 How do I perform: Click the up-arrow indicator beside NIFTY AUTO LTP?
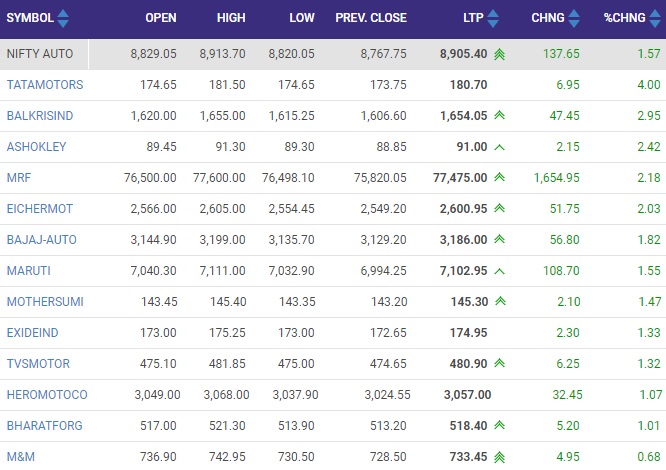tap(500, 54)
